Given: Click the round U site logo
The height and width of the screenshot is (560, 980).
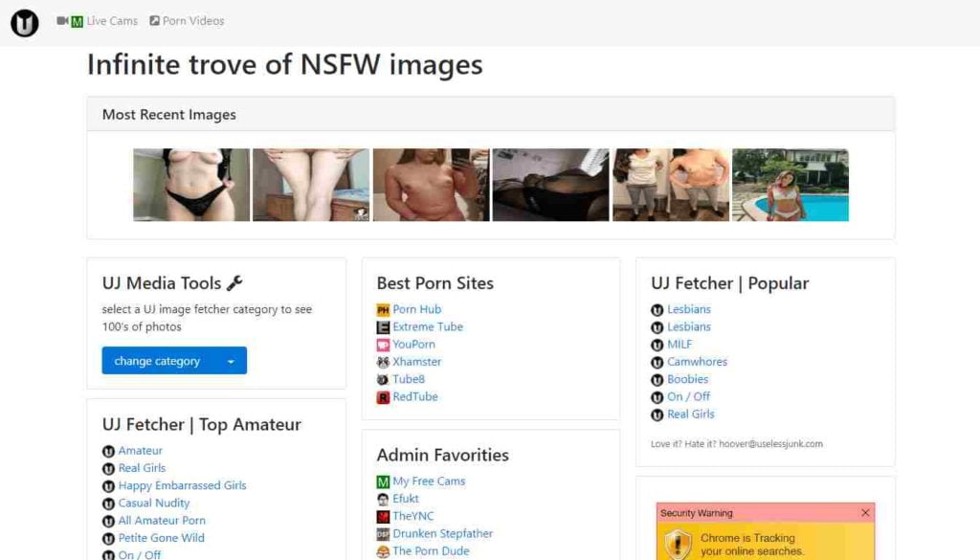Looking at the screenshot, I should (24, 23).
